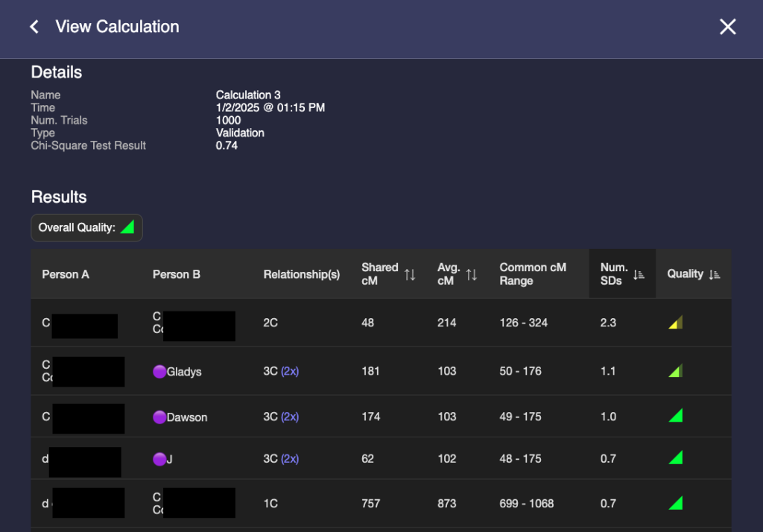Click the purple dot beside Gladys
This screenshot has height=532, width=763.
click(159, 371)
